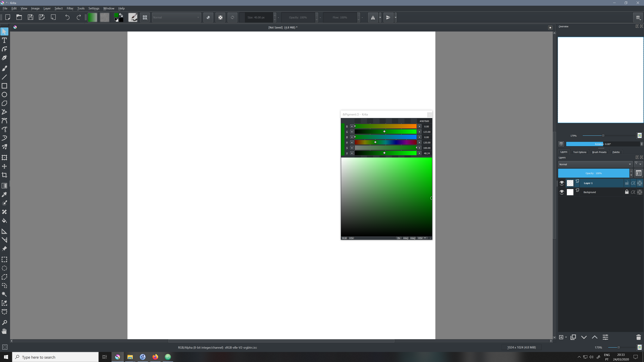
Task: Expand horizontal mirror options arrow
Action: (380, 17)
